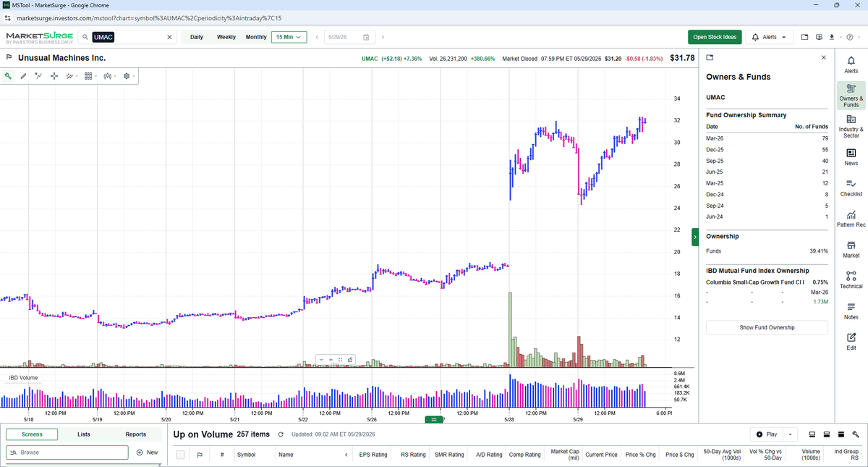Pop out the Owners & Funds panel
Image resolution: width=868 pixels, height=467 pixels.
710,58
